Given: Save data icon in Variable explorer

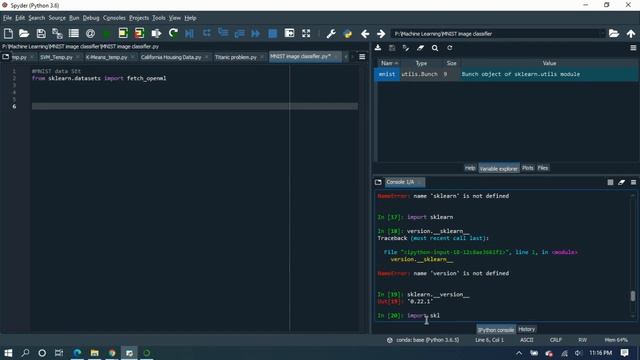Looking at the screenshot, I should [392, 48].
